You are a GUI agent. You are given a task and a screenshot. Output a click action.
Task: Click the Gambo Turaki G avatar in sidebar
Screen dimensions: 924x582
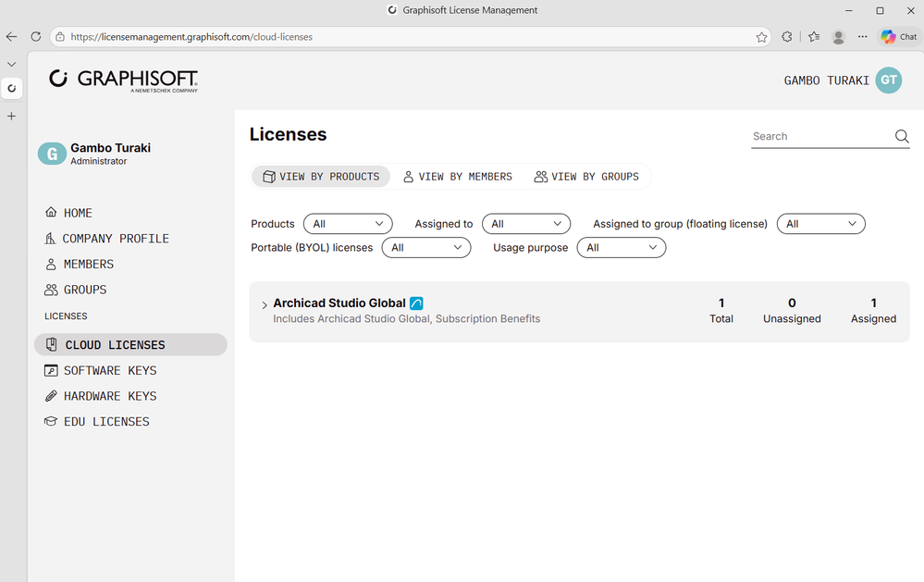[x=52, y=154]
